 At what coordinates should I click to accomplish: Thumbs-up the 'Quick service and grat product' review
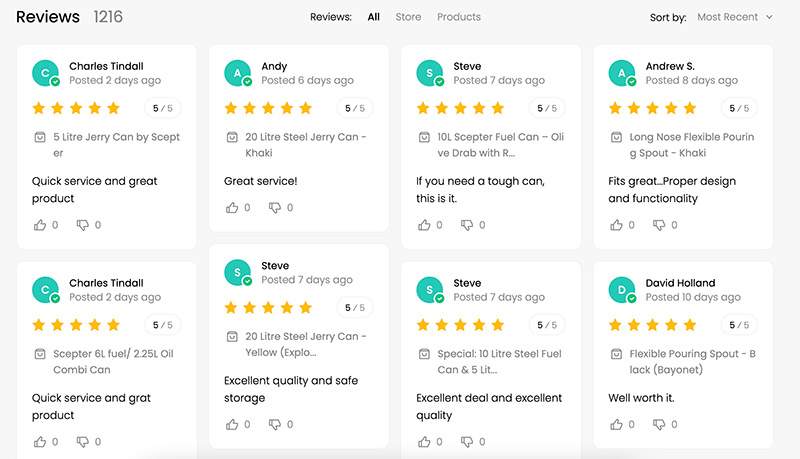pos(40,442)
